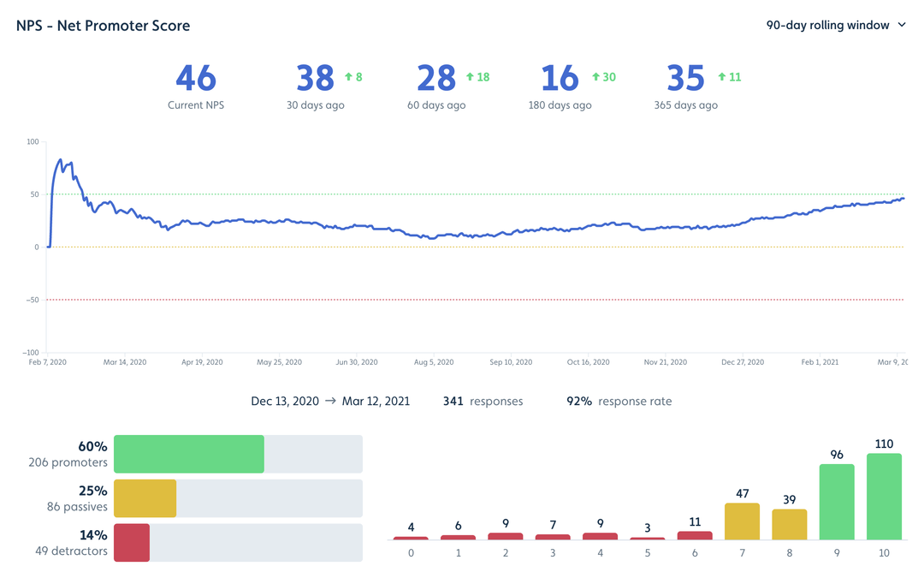Select the Current NPS score 46

click(196, 78)
